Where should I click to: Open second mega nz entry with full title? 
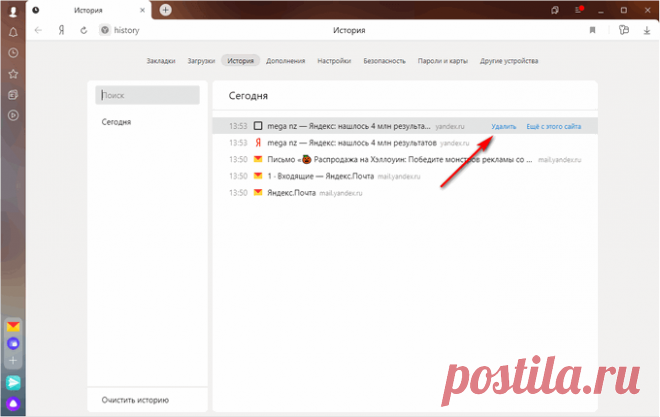352,143
